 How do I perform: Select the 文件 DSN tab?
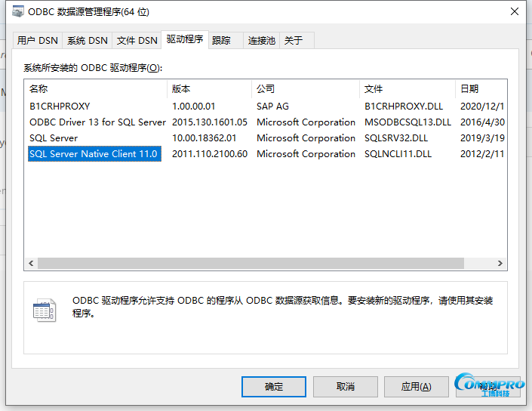(137, 41)
